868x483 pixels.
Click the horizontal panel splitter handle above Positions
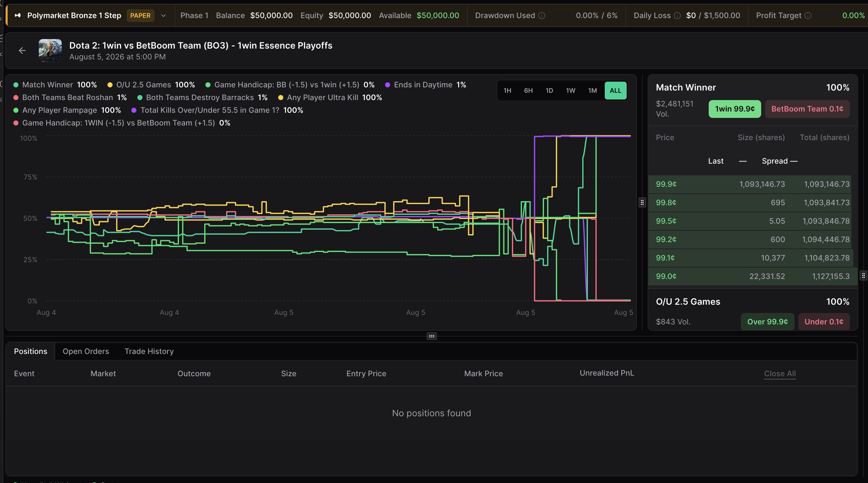(x=432, y=337)
